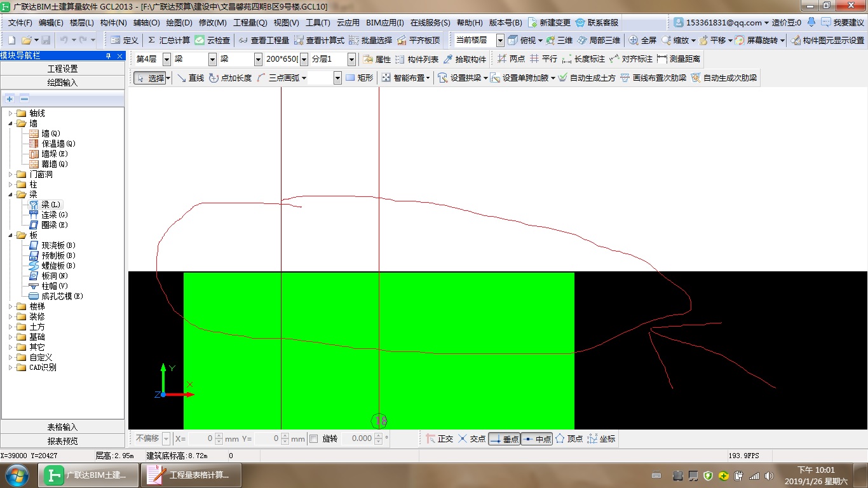Expand the 轴线 tree node

point(10,113)
